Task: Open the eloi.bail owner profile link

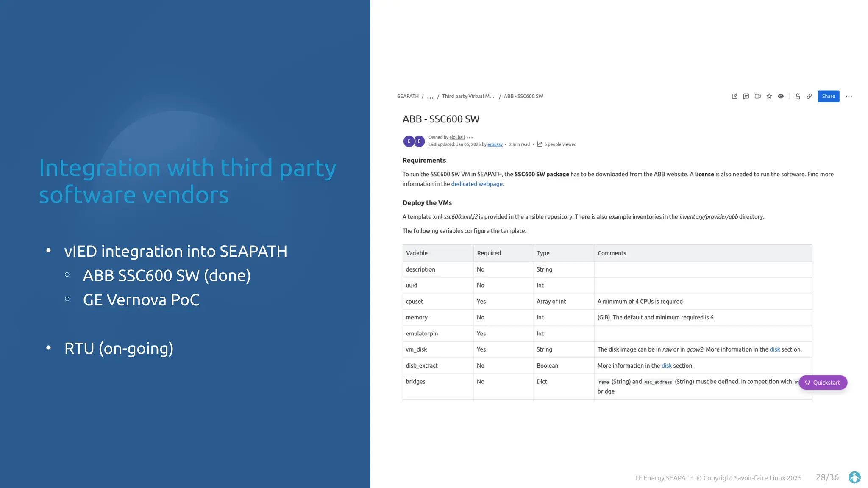Action: [x=457, y=137]
